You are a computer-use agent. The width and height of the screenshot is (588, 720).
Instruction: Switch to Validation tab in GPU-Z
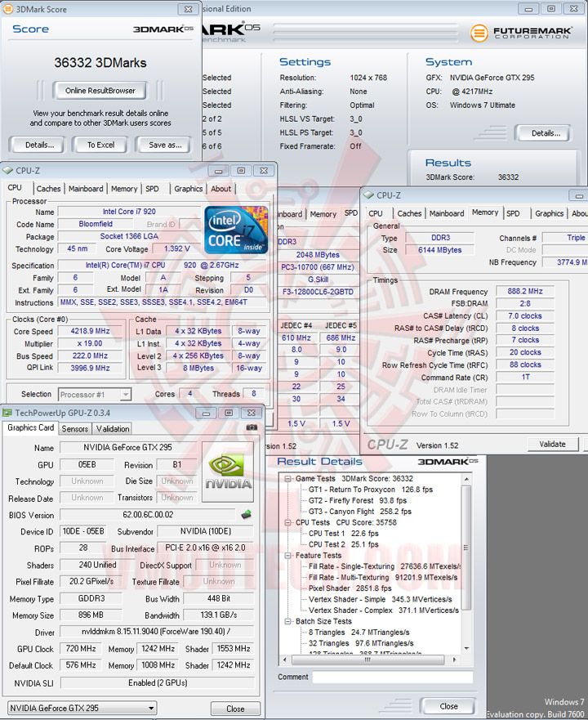point(113,429)
